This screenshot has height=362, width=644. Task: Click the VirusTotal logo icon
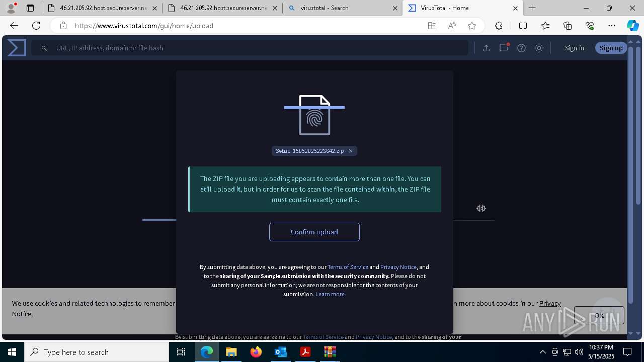(x=17, y=48)
